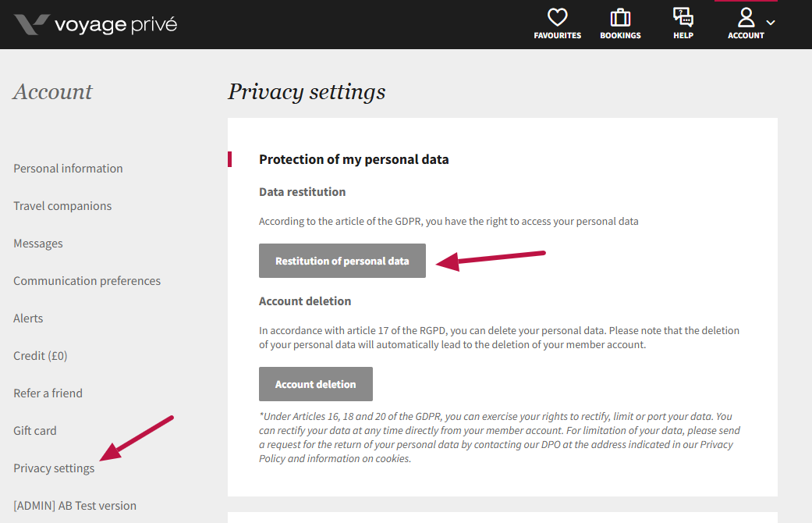Select Communication preferences in sidebar
Image resolution: width=812 pixels, height=523 pixels.
click(x=87, y=281)
